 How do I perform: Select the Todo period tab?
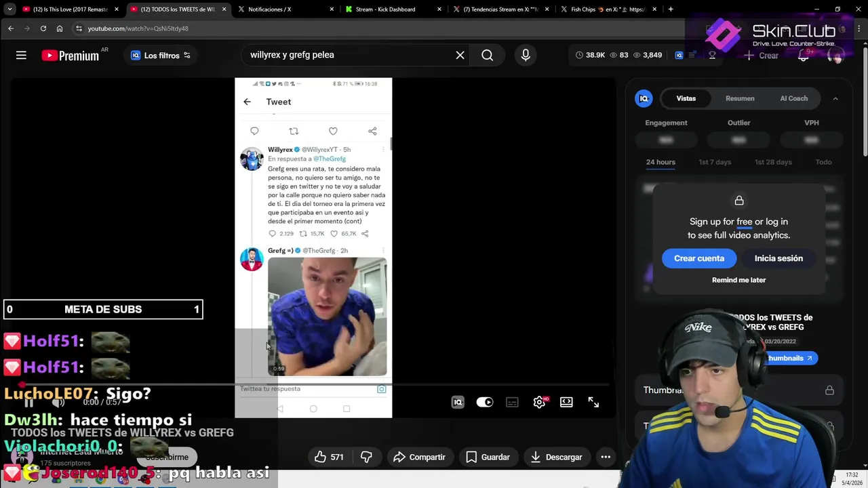coord(823,162)
